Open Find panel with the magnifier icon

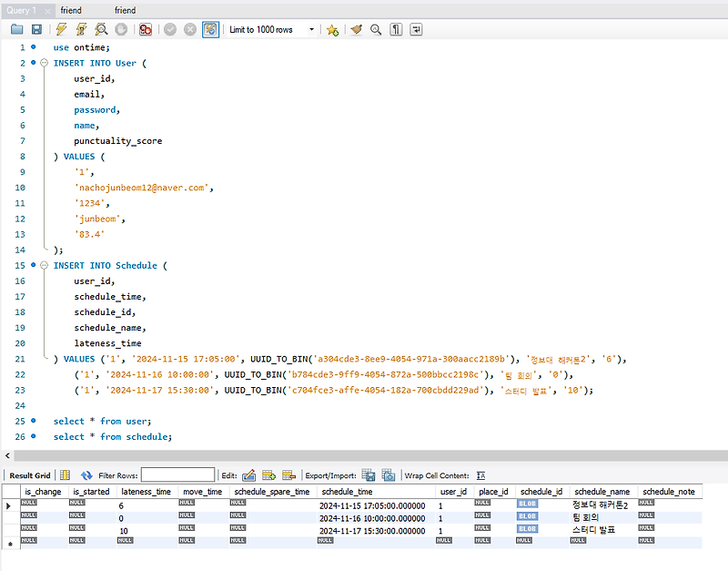pos(376,29)
